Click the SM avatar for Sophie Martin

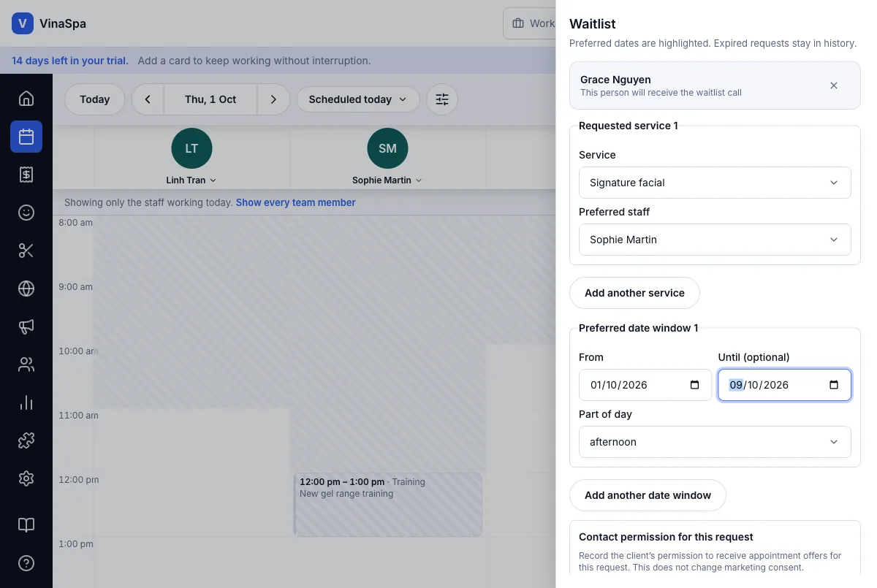tap(387, 148)
